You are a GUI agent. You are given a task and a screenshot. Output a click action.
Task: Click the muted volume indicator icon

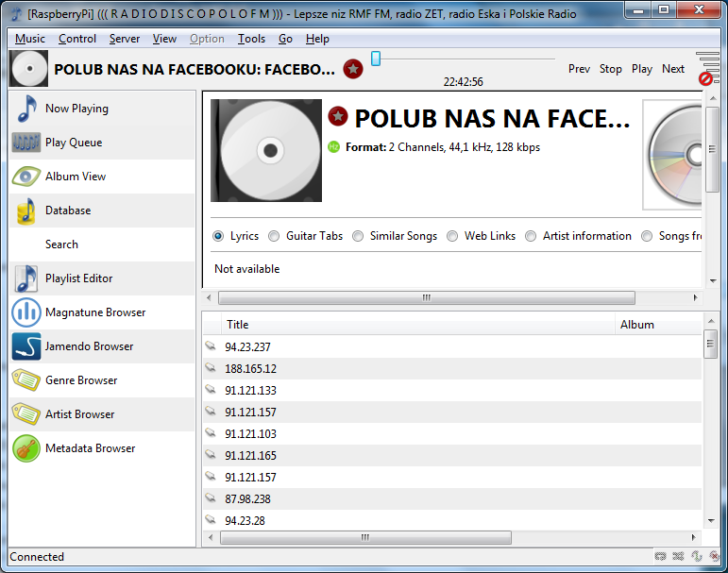(707, 68)
